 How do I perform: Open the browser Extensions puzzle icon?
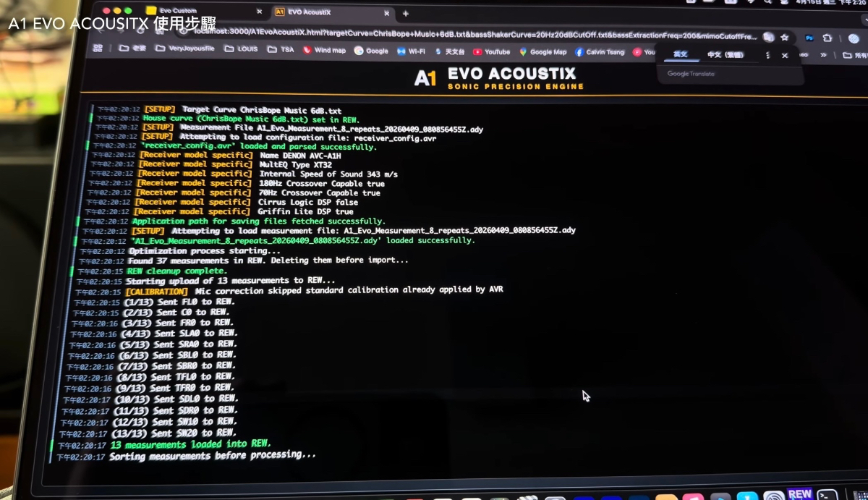point(827,38)
